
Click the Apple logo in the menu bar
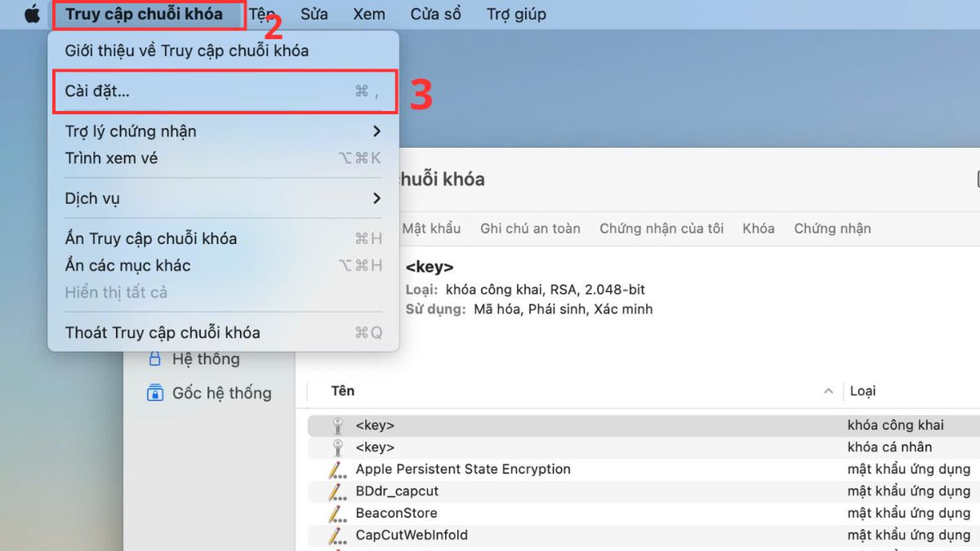click(x=31, y=13)
